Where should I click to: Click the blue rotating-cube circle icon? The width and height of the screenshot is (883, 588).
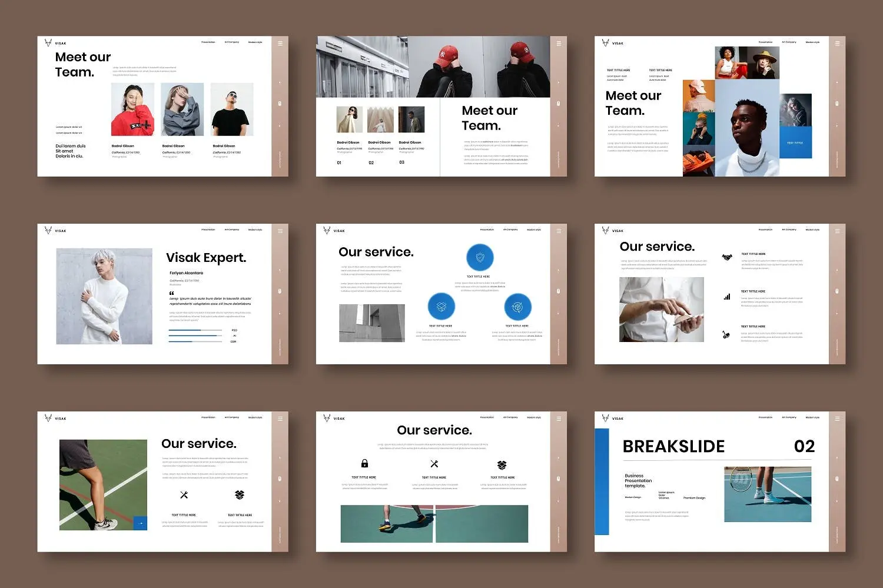(518, 307)
